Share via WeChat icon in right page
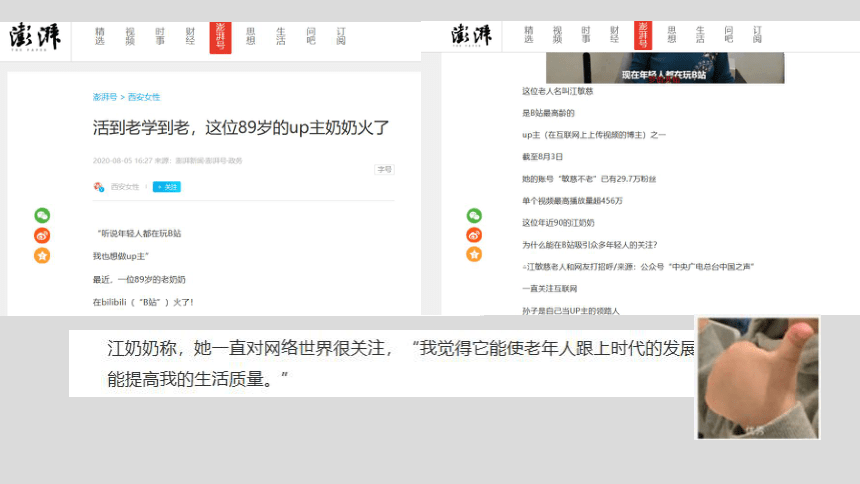The height and width of the screenshot is (484, 860). coord(474,215)
